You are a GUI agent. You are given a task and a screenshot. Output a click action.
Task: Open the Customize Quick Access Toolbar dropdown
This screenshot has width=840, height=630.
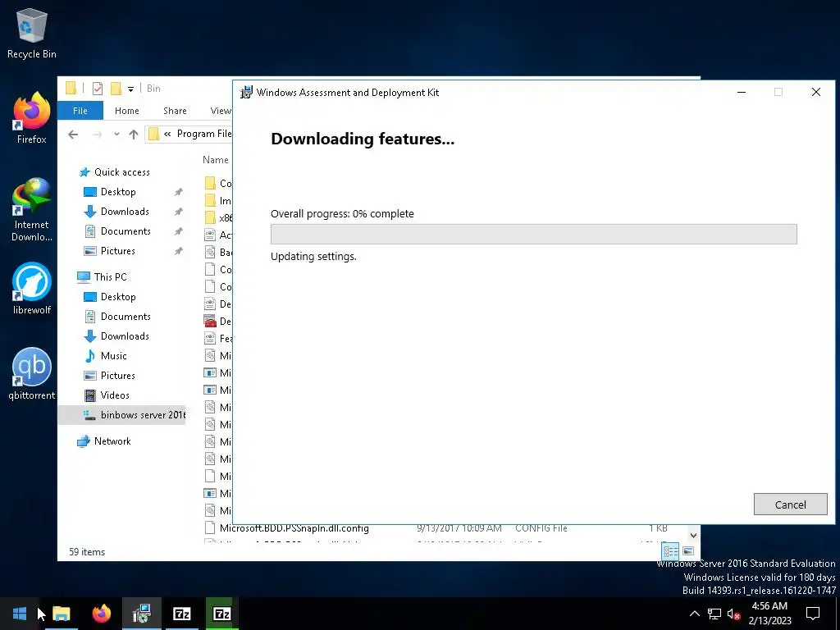[130, 89]
